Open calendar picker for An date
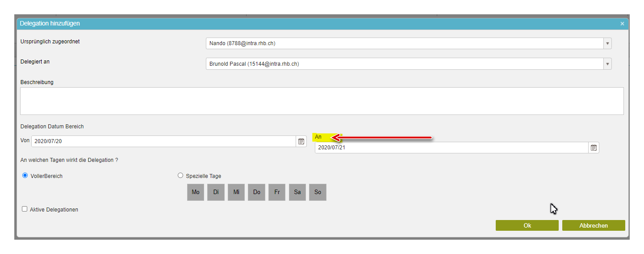 point(594,148)
